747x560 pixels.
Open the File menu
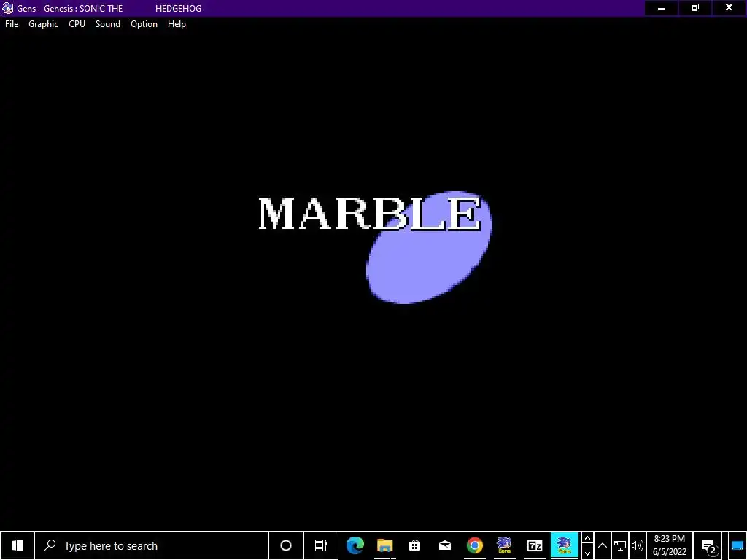[12, 24]
